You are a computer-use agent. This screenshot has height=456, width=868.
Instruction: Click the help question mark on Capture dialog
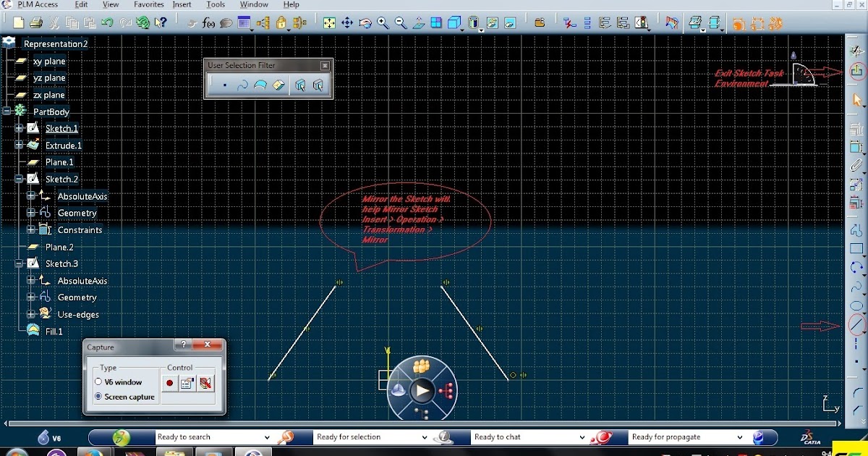[184, 345]
